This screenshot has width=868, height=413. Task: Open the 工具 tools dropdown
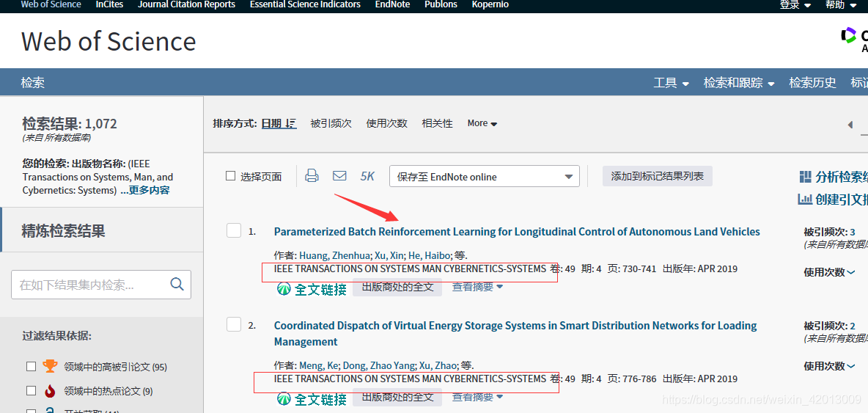[x=672, y=83]
